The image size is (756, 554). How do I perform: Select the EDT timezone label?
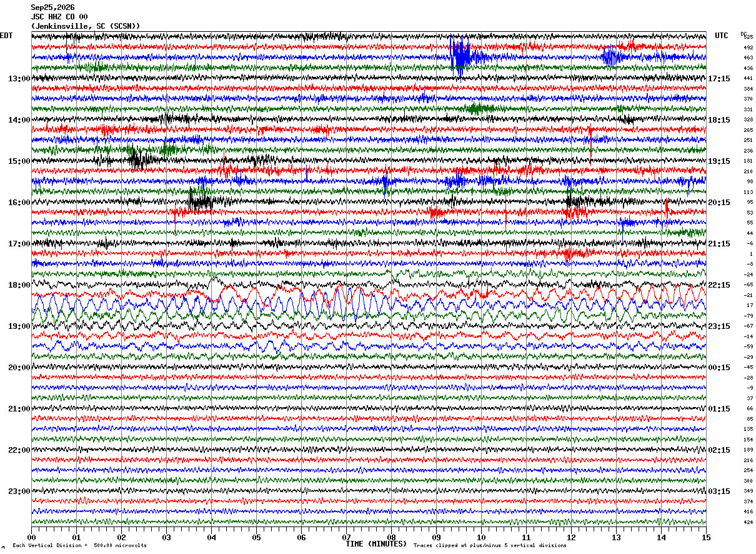(6, 36)
